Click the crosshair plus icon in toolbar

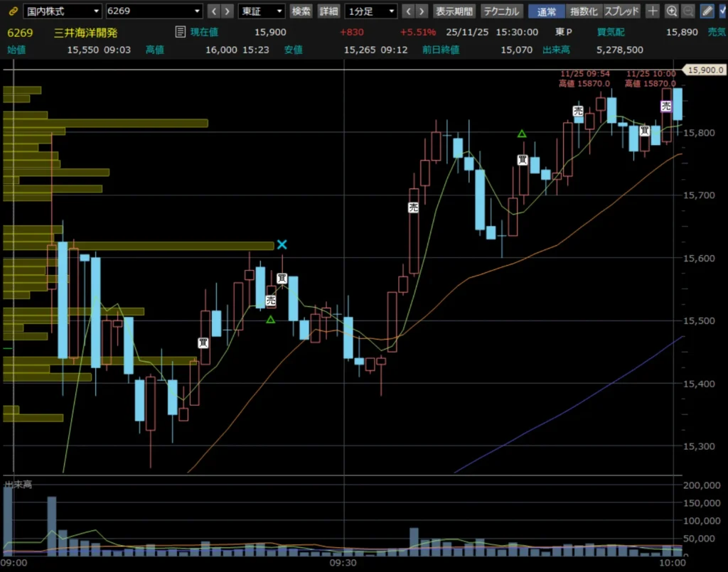(653, 11)
